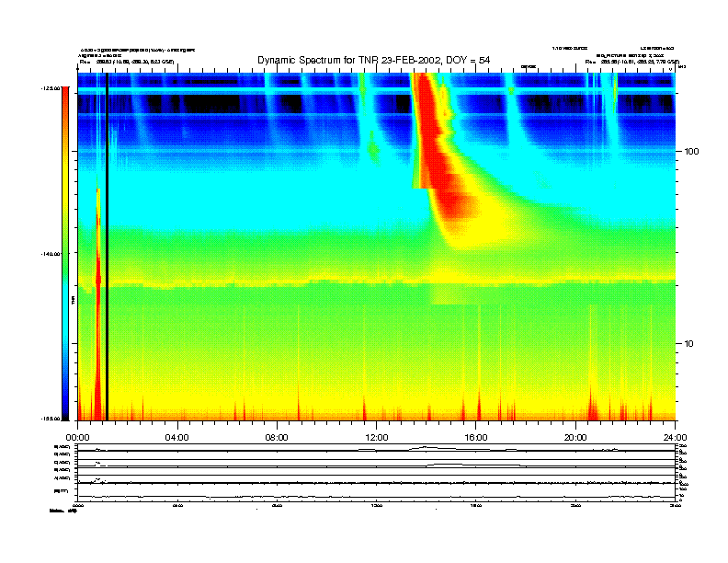Click the 16:00 time axis label

click(476, 438)
